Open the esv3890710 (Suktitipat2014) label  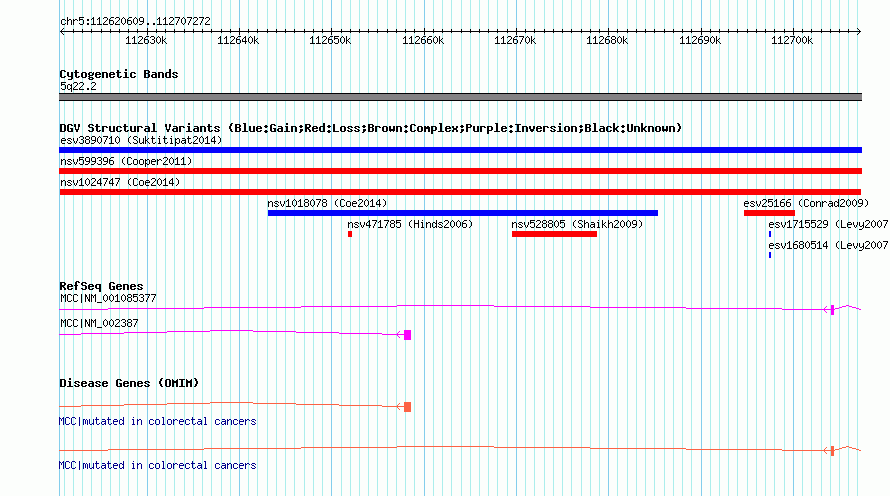(x=141, y=140)
